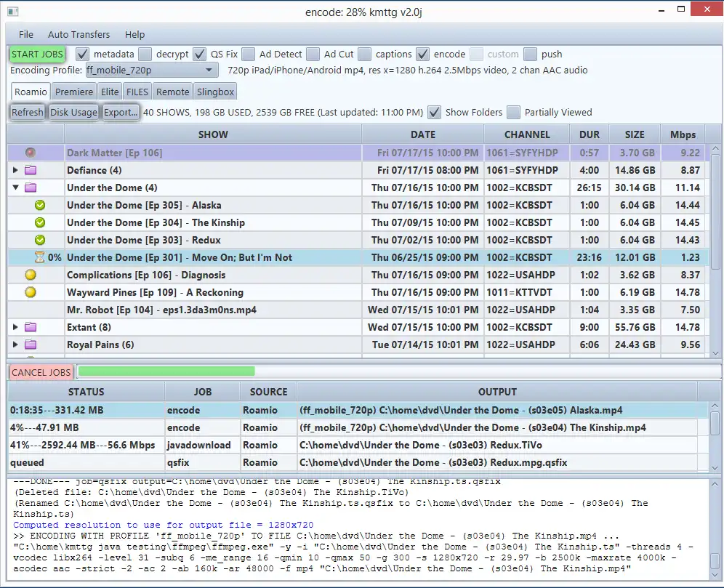
Task: Open the Auto Transfers menu
Action: 79,34
